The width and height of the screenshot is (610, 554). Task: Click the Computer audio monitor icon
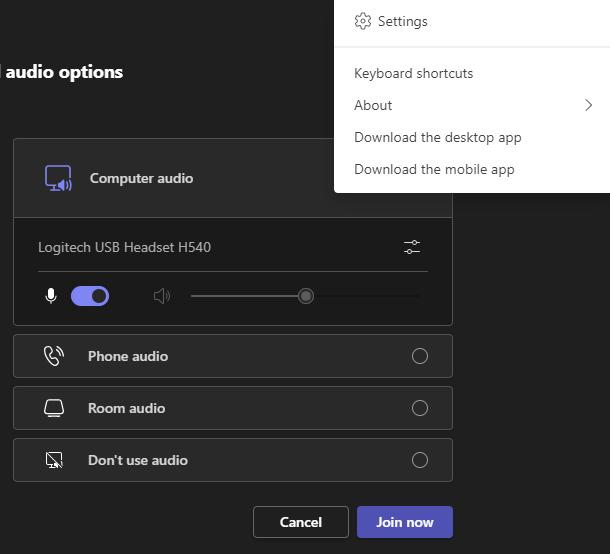[x=58, y=179]
